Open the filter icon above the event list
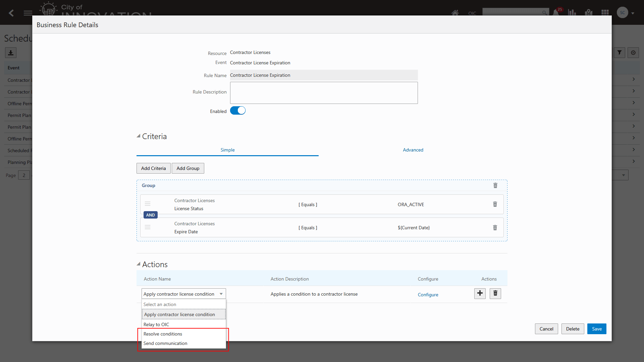 coord(619,52)
